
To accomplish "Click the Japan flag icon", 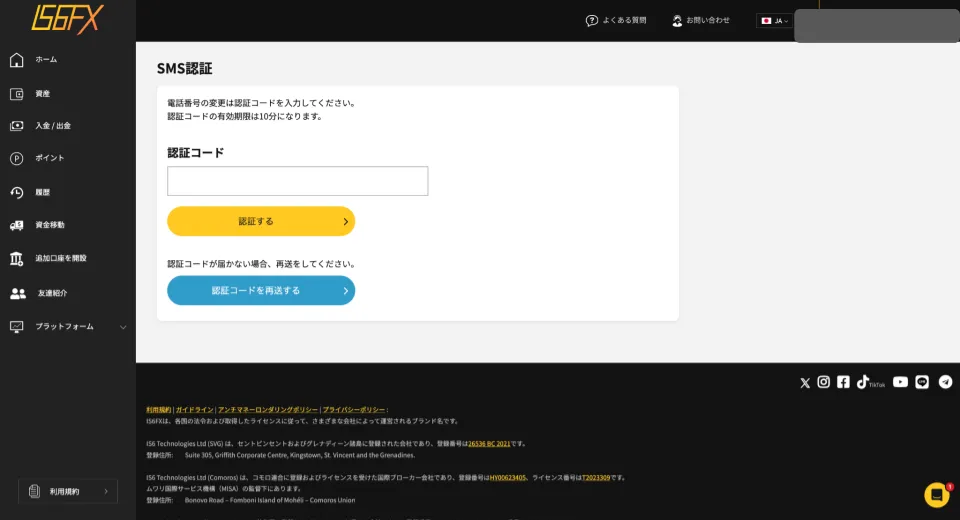I will click(766, 21).
